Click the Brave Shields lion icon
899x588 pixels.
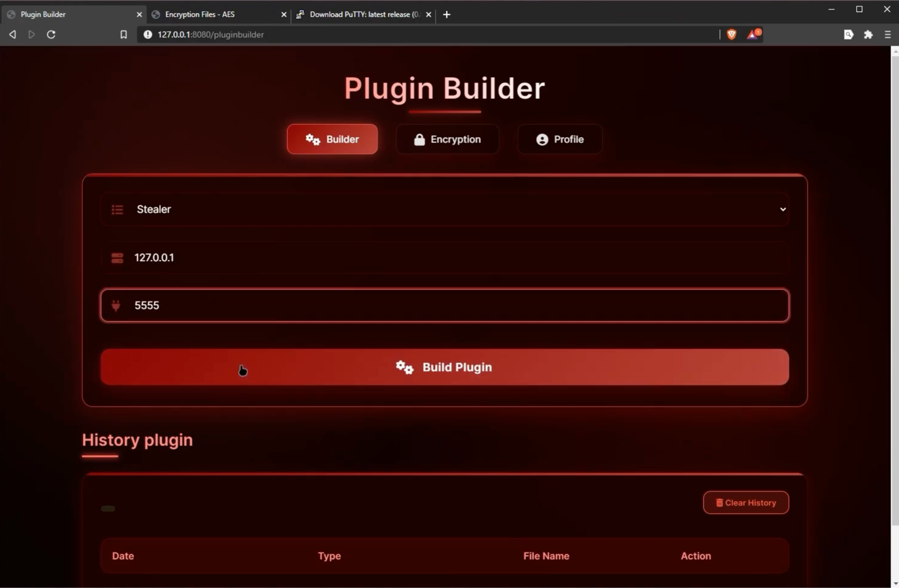[731, 35]
